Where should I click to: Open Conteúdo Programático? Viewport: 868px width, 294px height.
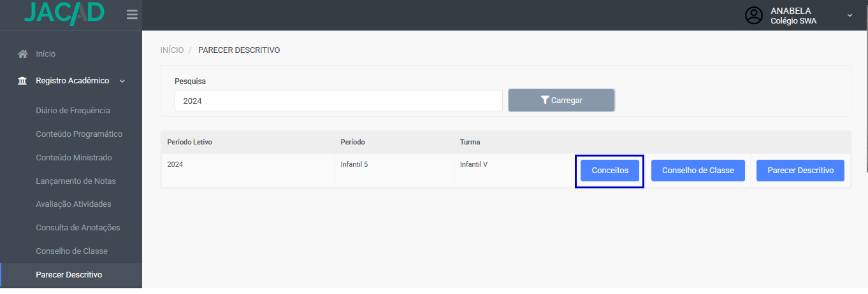[x=79, y=134]
